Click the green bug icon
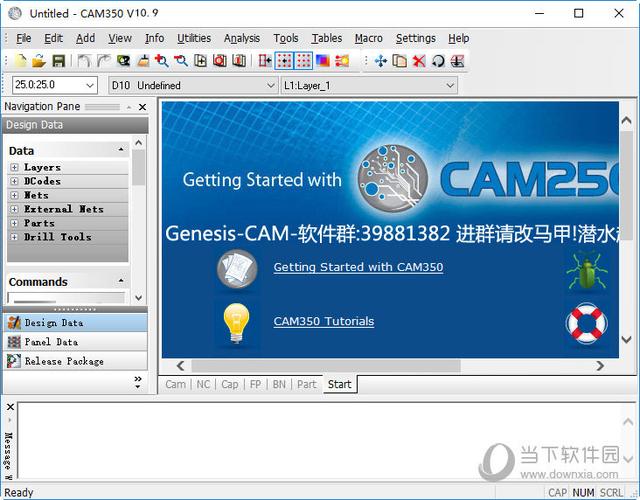This screenshot has height=500, width=640. click(587, 271)
